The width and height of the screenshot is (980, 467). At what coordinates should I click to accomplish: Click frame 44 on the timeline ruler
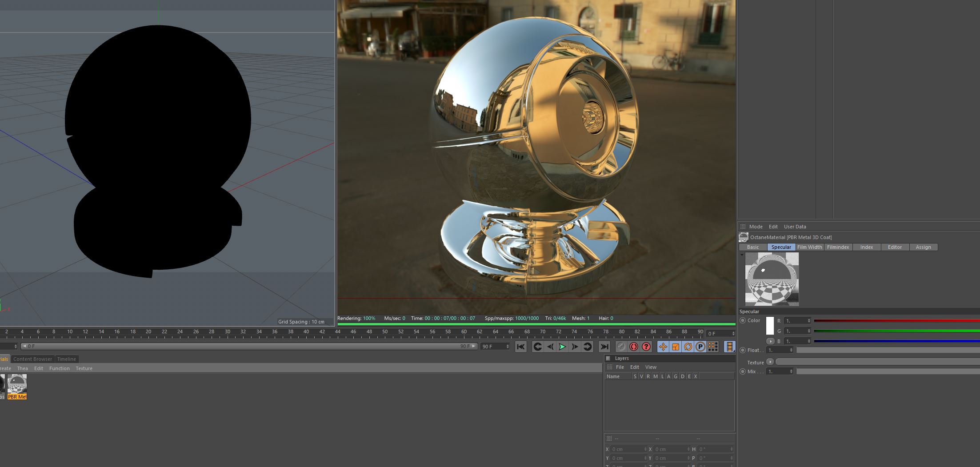[338, 332]
